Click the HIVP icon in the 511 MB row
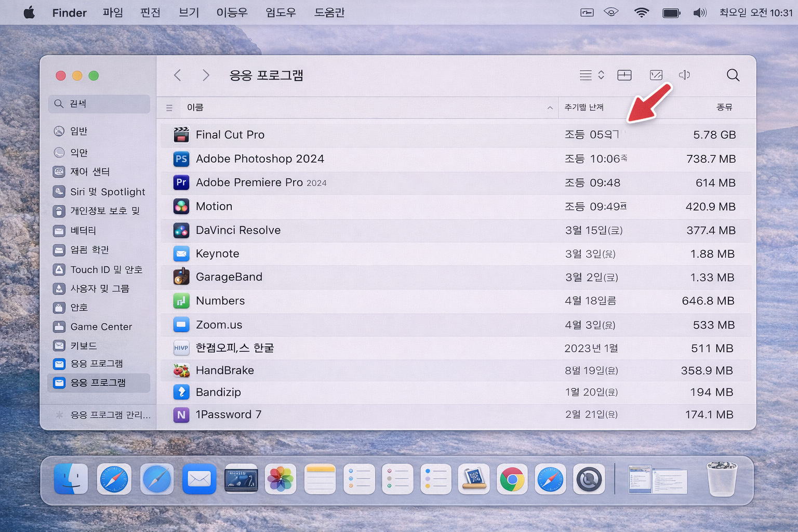The image size is (798, 532). [181, 348]
